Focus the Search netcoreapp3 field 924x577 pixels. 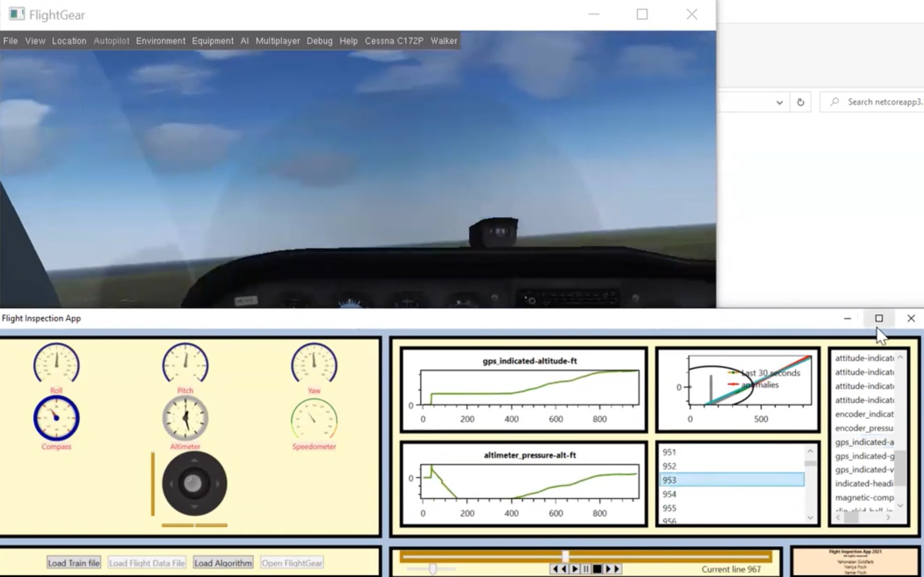[x=872, y=102]
